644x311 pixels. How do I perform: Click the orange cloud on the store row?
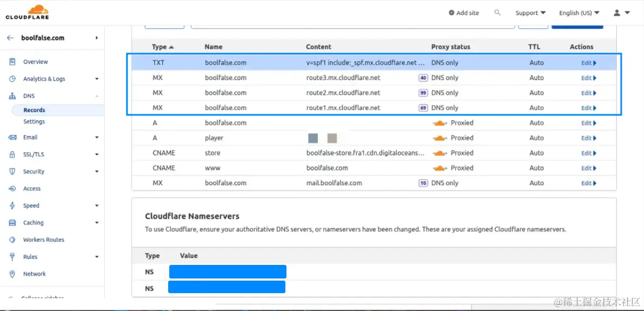coord(440,153)
